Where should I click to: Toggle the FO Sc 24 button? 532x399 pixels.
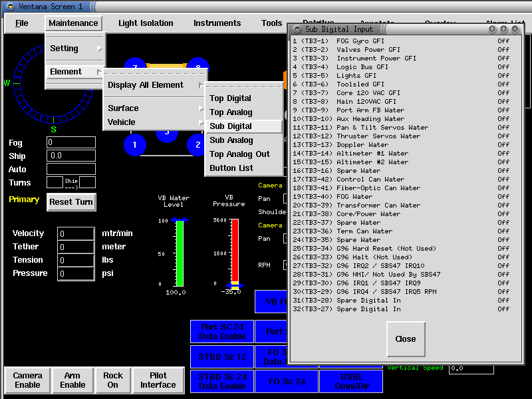tap(287, 381)
